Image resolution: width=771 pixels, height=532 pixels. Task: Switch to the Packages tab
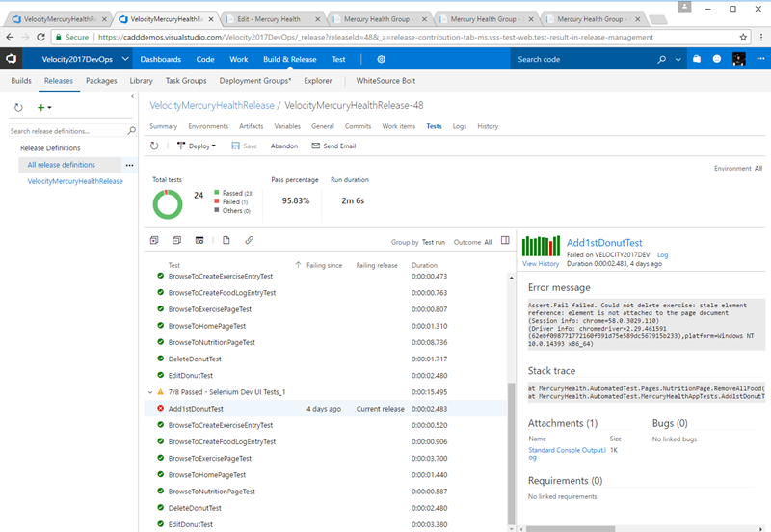click(101, 81)
